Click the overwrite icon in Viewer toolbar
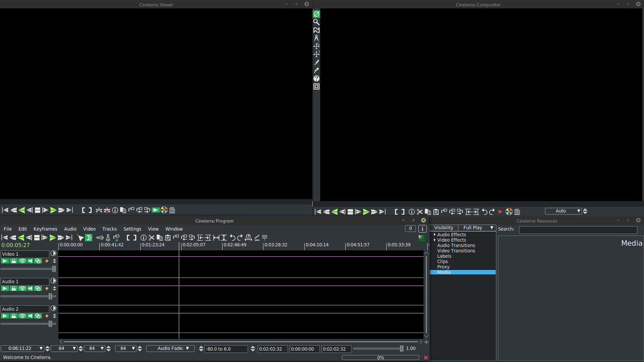Viewport: 644px width, 362px height. pos(107,210)
